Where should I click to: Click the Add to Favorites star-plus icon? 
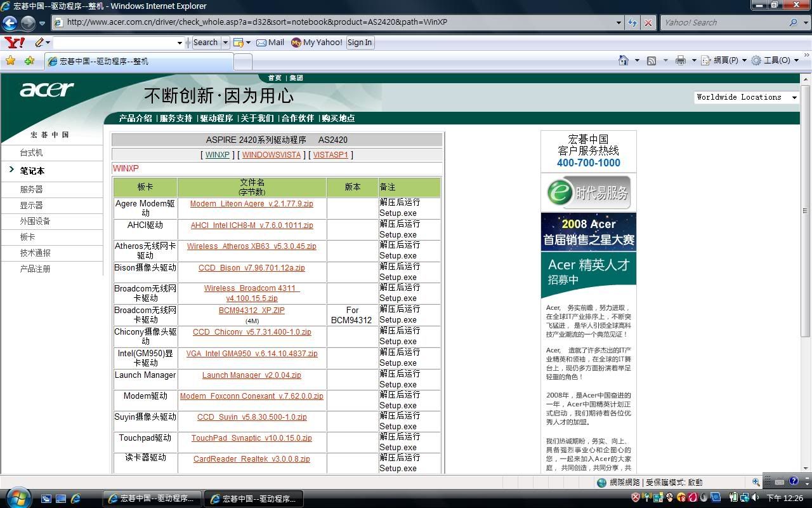(29, 61)
